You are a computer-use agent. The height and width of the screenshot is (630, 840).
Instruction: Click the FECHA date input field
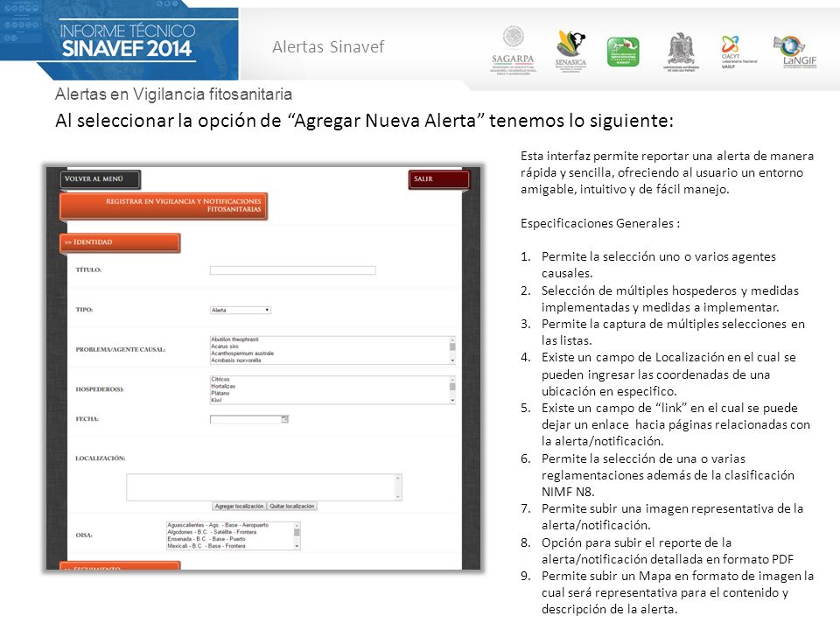point(245,419)
